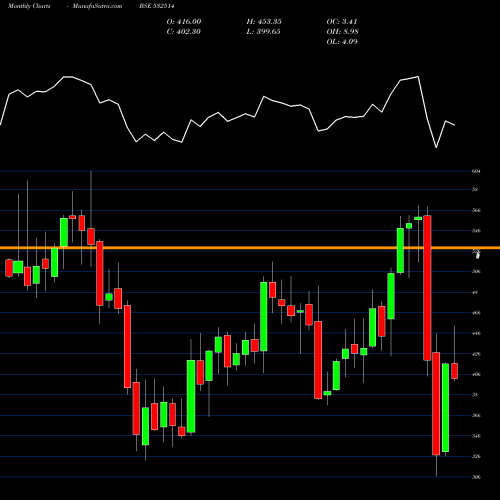Click the "Monthly Charts" title text
The width and height of the screenshot is (500, 500).
(29, 6)
